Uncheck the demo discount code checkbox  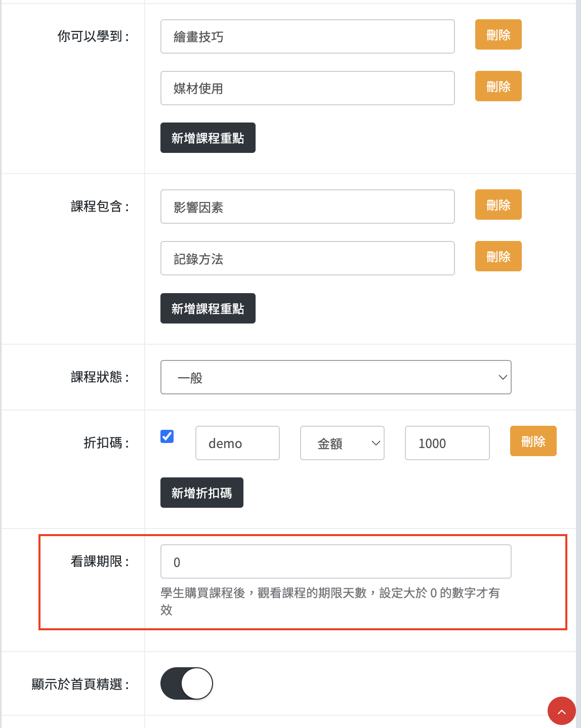[167, 436]
